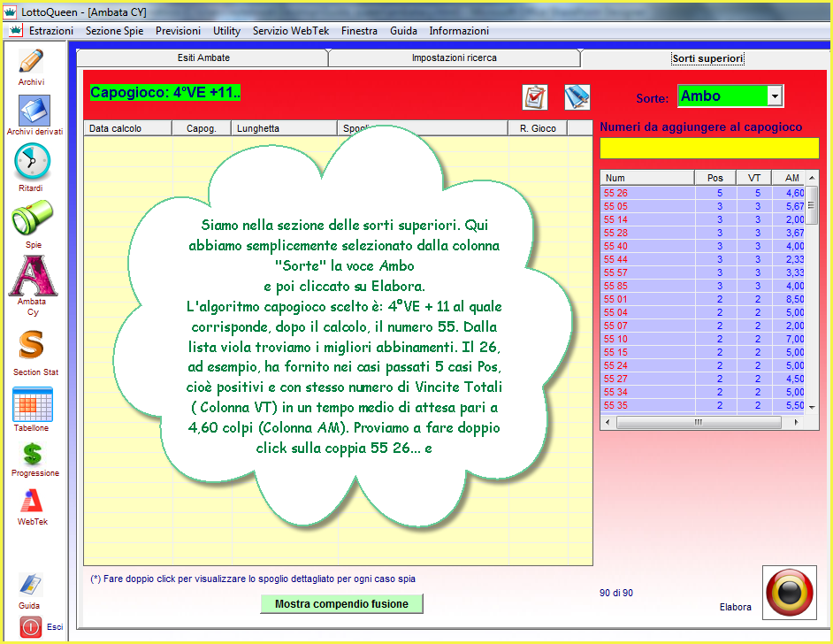Select the row 55 24
The height and width of the screenshot is (644, 833).
[x=703, y=365]
